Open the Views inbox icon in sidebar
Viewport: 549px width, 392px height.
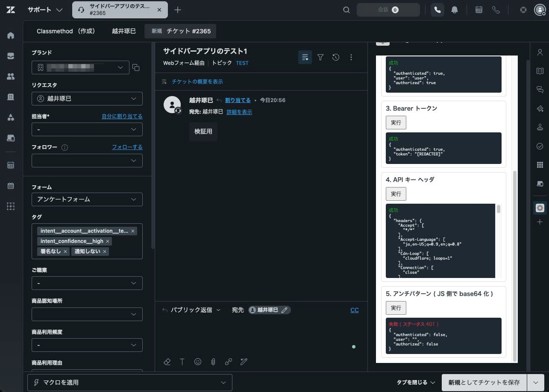(x=11, y=56)
